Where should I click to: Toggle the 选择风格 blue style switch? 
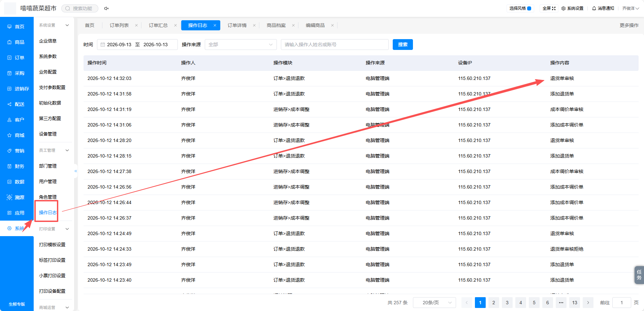pos(529,8)
